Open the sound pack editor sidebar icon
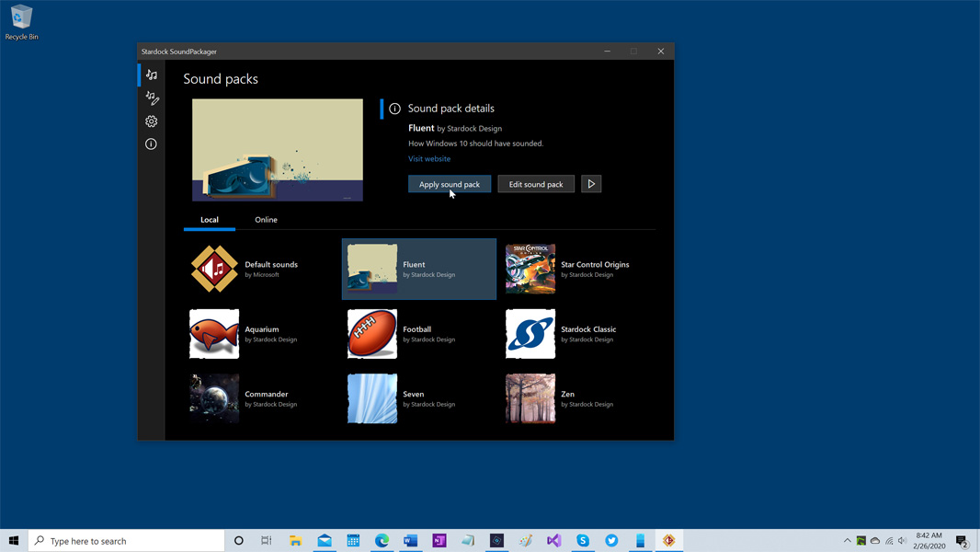This screenshot has height=552, width=980. (152, 98)
